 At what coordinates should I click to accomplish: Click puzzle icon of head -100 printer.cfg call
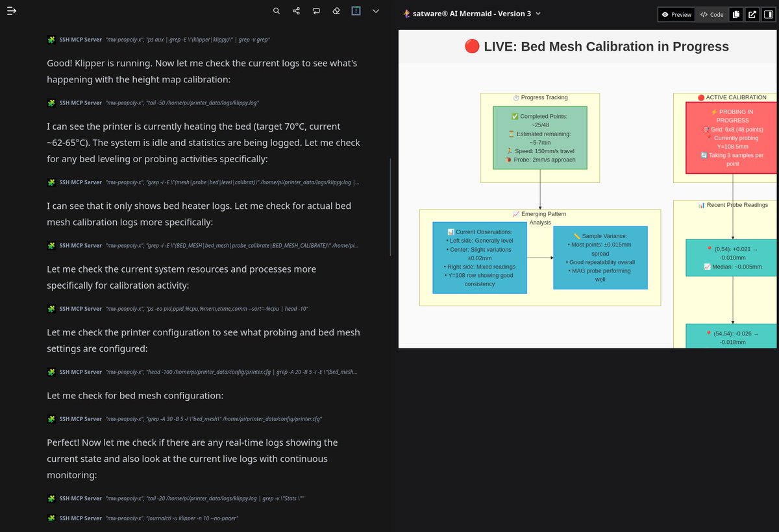51,372
